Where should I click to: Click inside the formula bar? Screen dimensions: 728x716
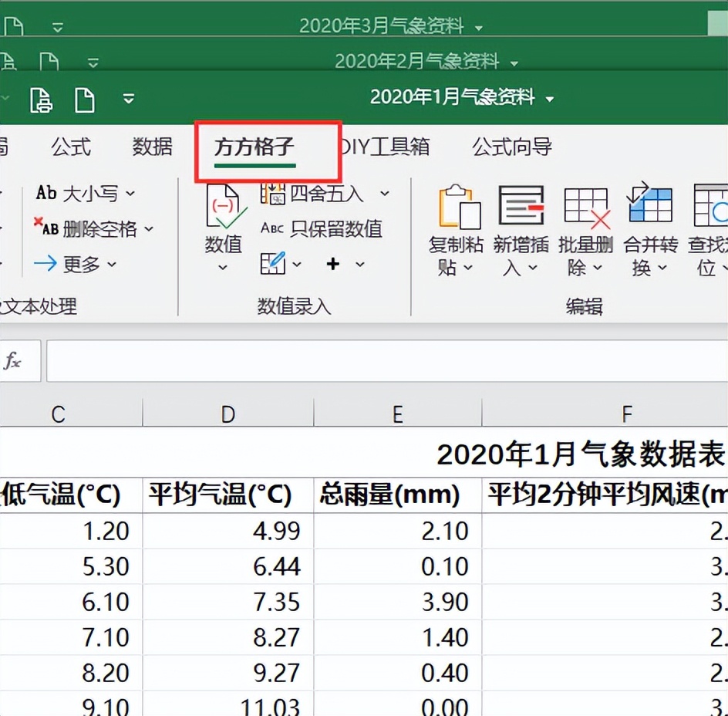pyautogui.click(x=386, y=360)
